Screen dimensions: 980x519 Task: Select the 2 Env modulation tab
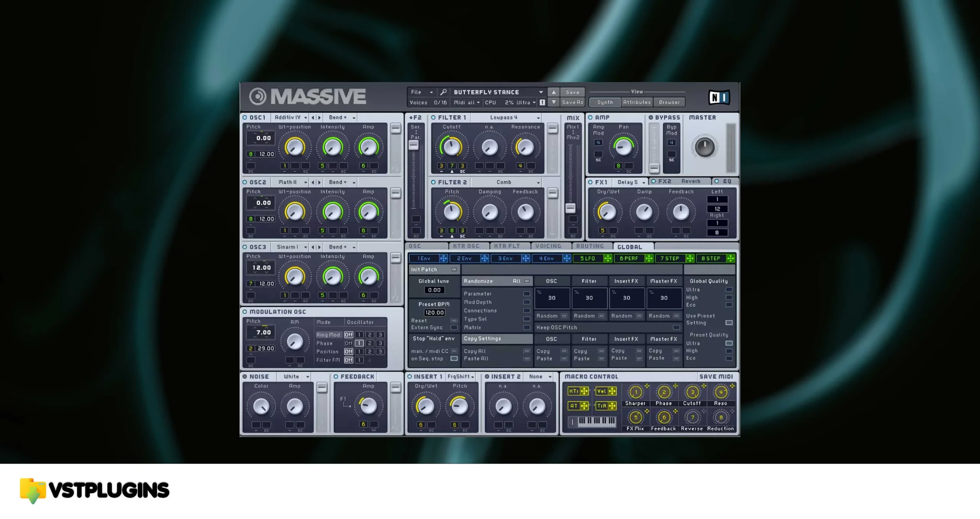click(464, 259)
